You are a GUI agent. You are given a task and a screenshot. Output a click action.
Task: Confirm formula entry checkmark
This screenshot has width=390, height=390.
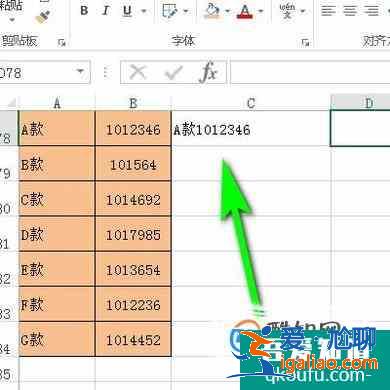tap(173, 72)
